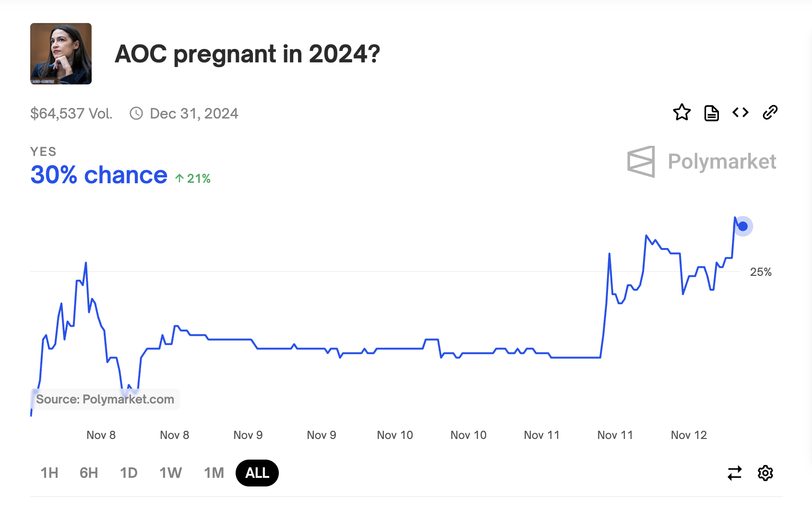Choose the 1M time range
This screenshot has height=521, width=812.
pos(214,473)
